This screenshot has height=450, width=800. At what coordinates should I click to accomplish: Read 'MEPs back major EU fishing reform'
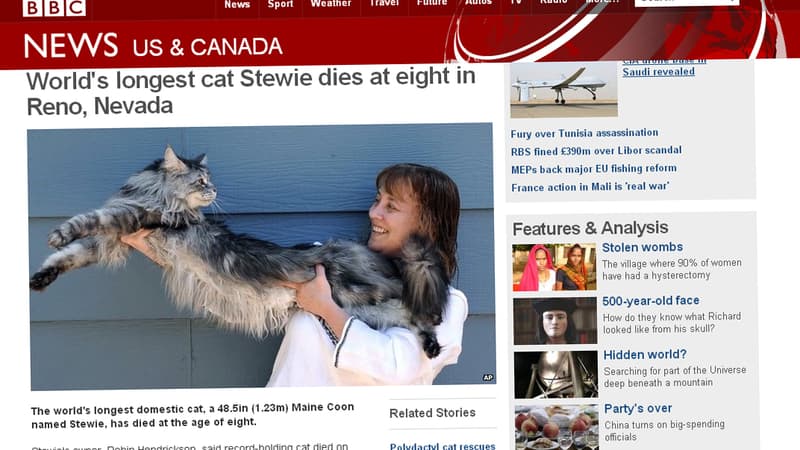point(594,169)
